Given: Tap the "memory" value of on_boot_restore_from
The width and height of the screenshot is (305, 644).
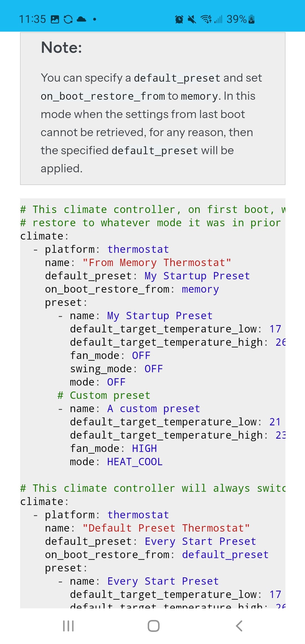Looking at the screenshot, I should pos(200,289).
